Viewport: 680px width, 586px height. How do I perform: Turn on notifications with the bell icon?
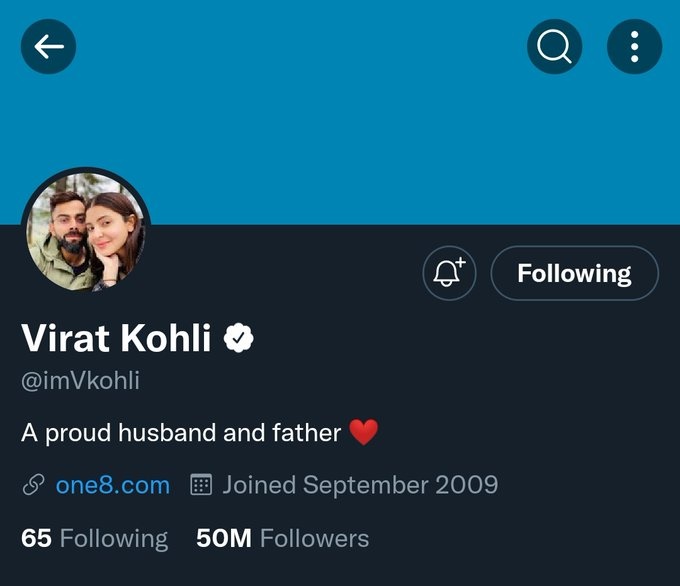[449, 273]
